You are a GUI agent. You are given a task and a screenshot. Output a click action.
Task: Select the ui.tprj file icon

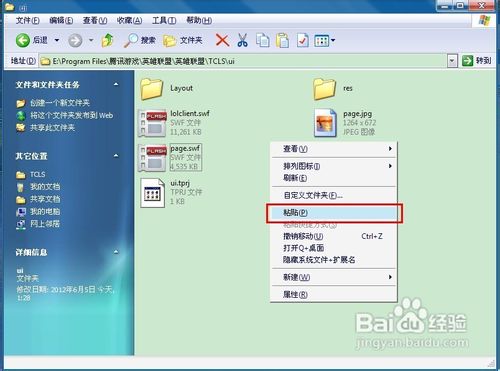(153, 193)
